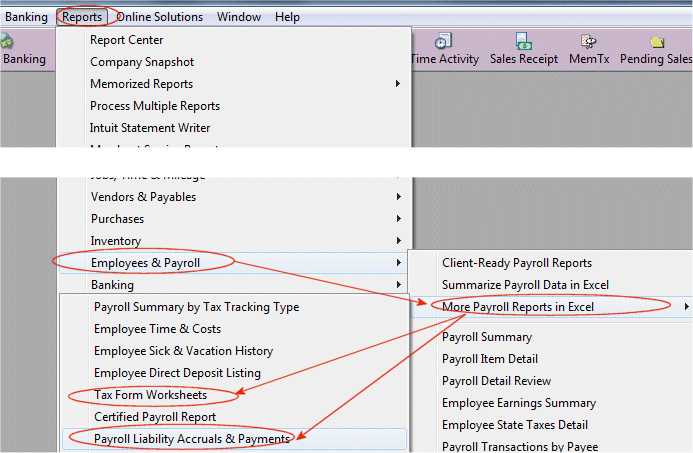Expand the Employees & Payroll submenu arrow
The image size is (693, 453).
[399, 263]
